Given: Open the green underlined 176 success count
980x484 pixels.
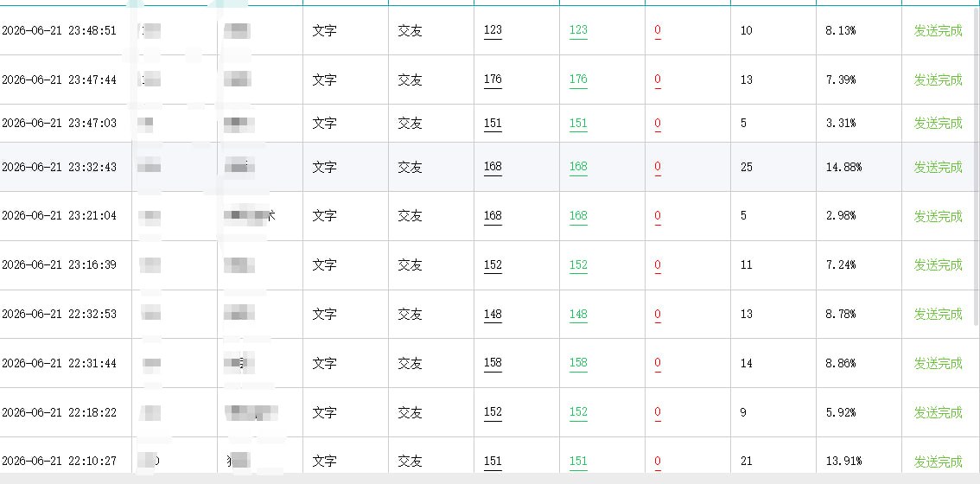Looking at the screenshot, I should [x=578, y=80].
